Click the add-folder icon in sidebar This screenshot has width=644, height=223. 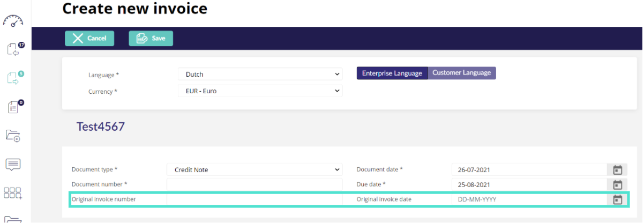pyautogui.click(x=13, y=136)
